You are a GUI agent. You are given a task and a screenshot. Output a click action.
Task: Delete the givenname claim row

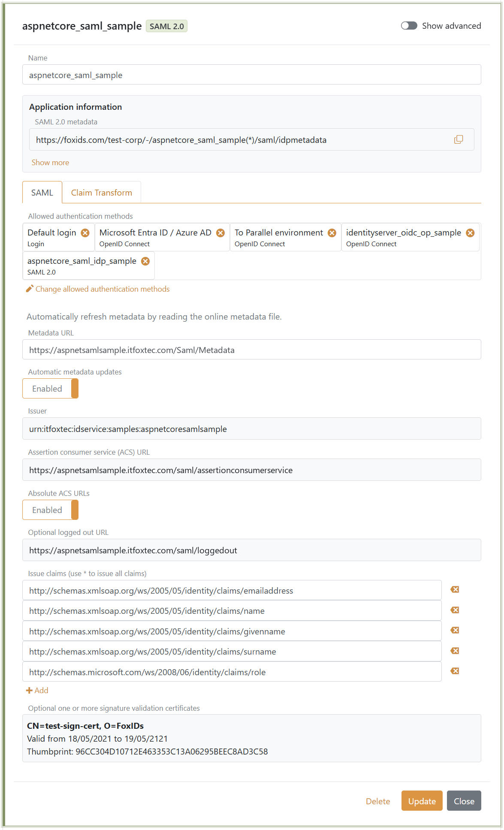(x=455, y=630)
